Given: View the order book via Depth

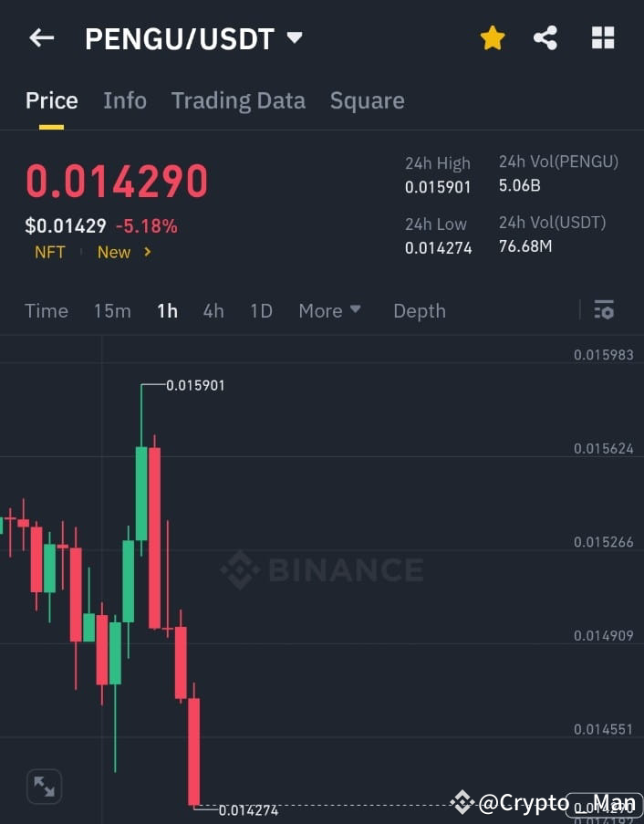Looking at the screenshot, I should [x=419, y=310].
